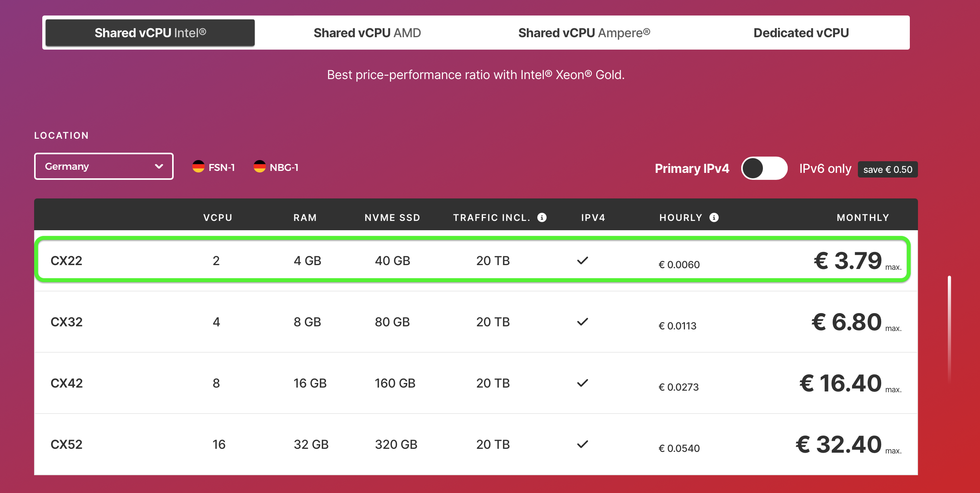Screen dimensions: 980x493
Task: Select the CX42 plan price € 16.40
Action: (x=840, y=383)
